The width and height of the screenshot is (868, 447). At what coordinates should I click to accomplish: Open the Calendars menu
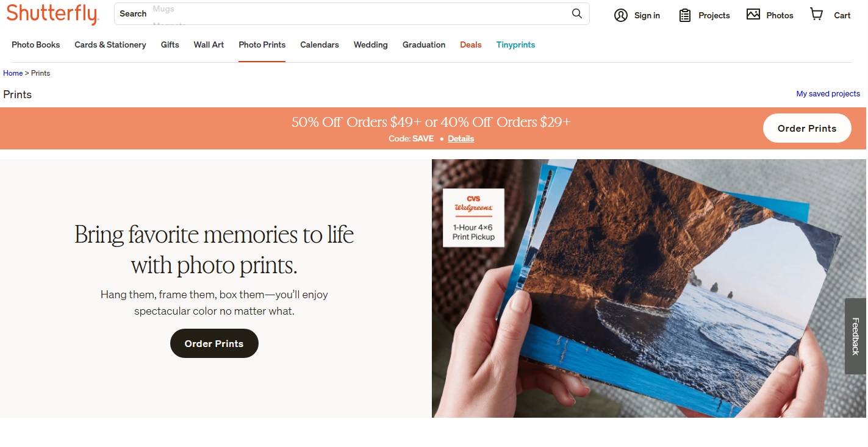coord(320,45)
